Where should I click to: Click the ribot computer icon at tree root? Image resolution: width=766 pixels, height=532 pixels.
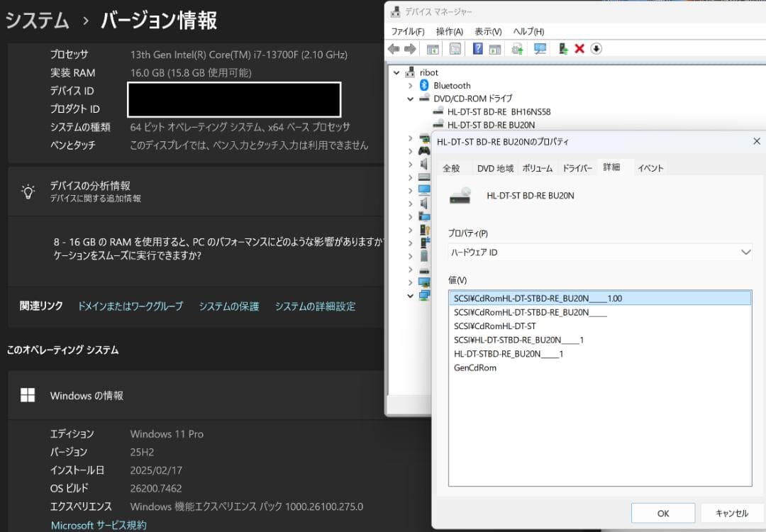[x=409, y=72]
